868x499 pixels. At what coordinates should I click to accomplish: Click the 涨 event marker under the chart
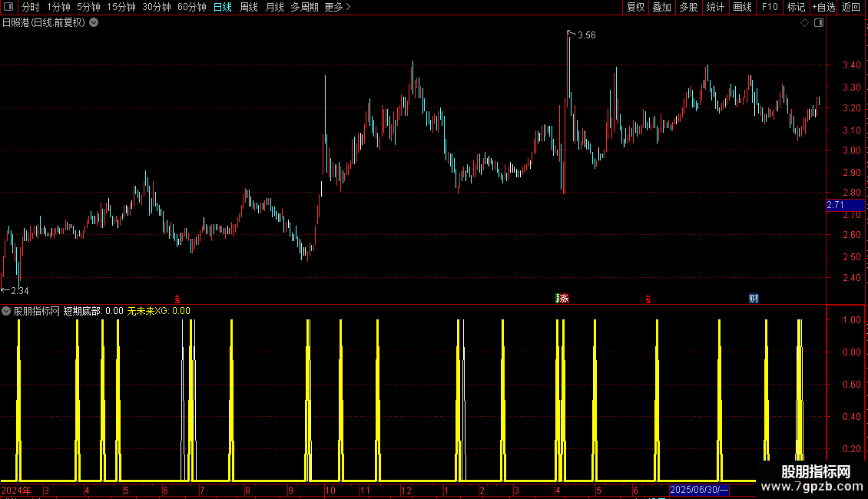562,299
